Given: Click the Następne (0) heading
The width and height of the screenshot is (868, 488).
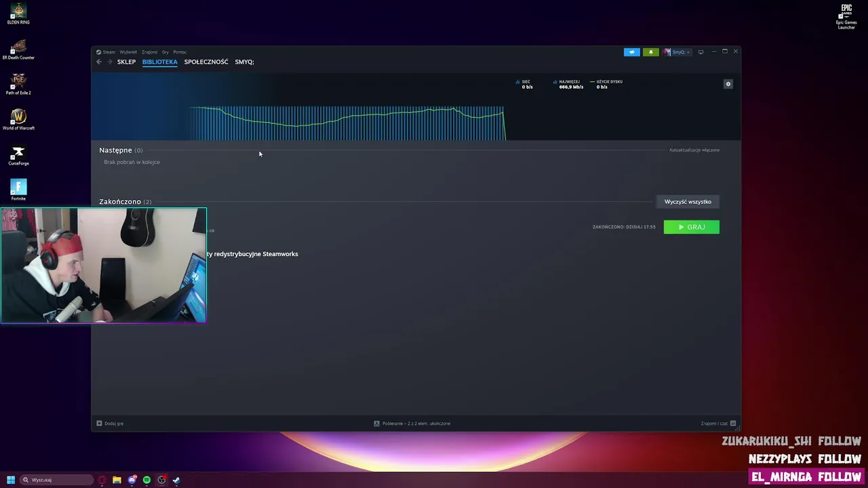Looking at the screenshot, I should tap(121, 150).
